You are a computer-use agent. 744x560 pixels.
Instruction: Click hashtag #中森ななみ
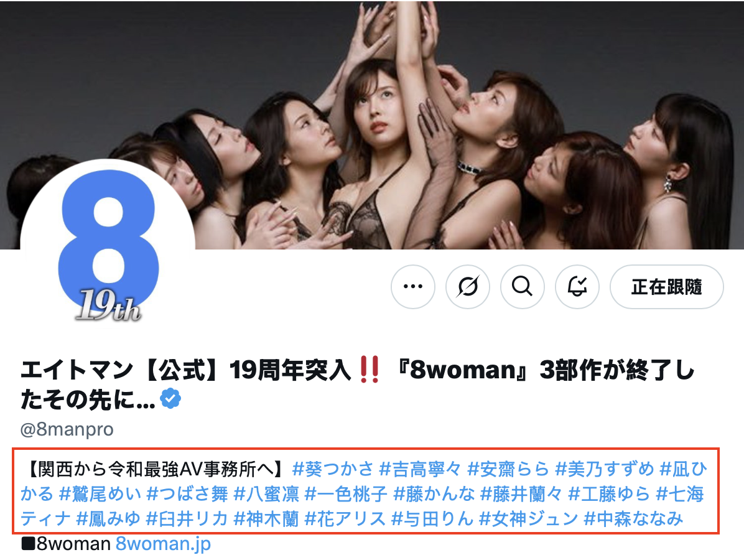click(x=633, y=519)
